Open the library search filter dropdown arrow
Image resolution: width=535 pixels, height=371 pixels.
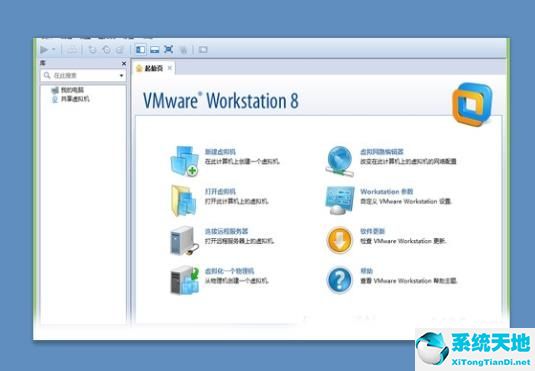pos(121,76)
